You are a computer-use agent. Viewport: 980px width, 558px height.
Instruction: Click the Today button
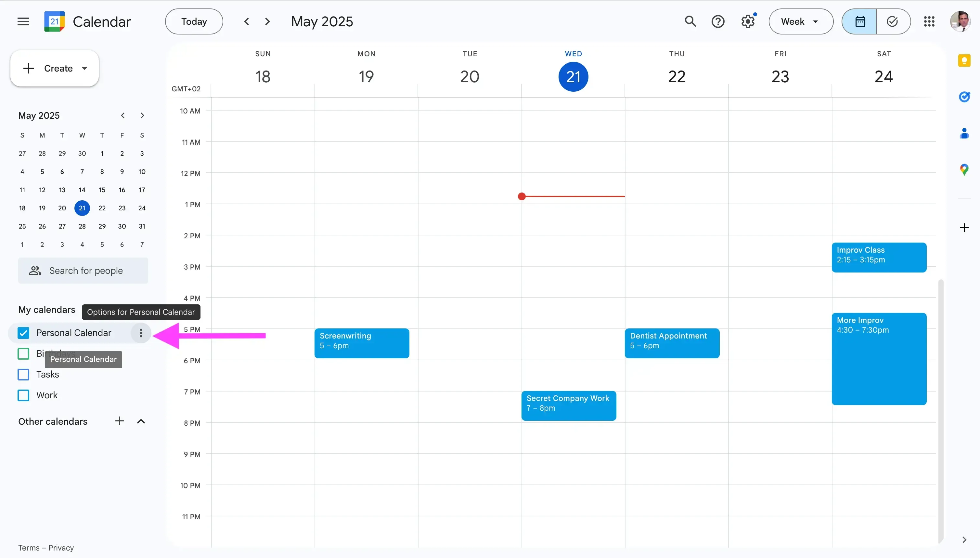(193, 21)
